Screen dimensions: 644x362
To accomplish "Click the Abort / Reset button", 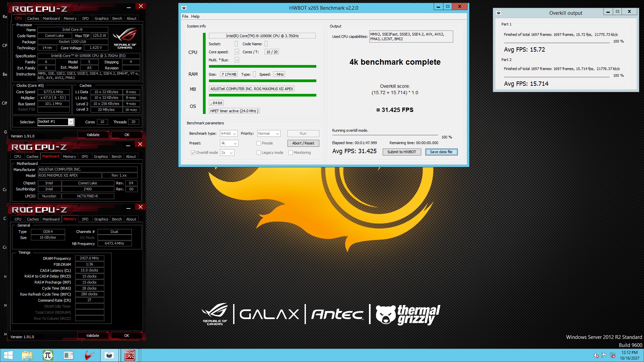I will (x=303, y=143).
